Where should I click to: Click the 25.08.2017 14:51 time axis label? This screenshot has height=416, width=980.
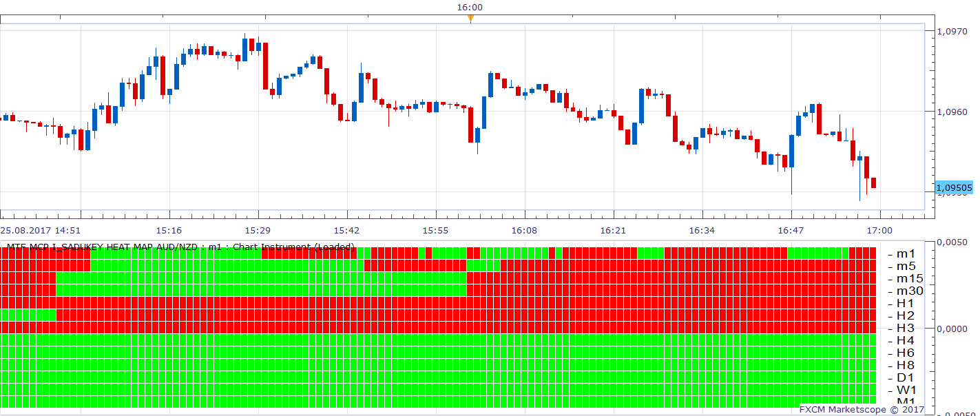coord(41,230)
